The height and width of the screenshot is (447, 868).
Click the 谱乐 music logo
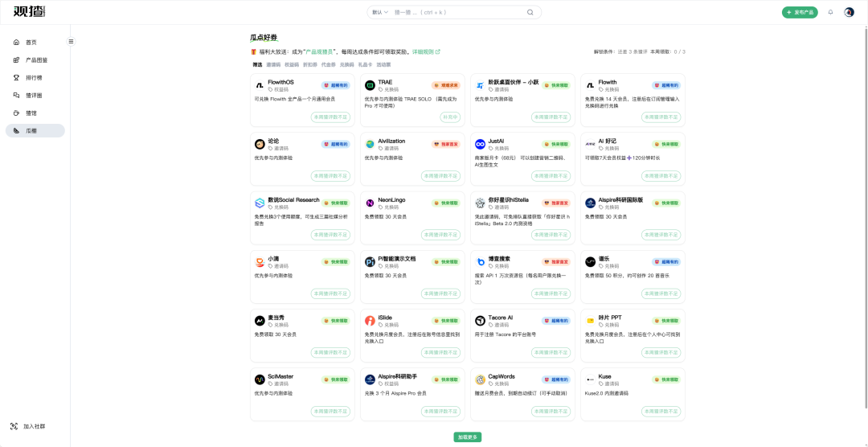pos(590,262)
